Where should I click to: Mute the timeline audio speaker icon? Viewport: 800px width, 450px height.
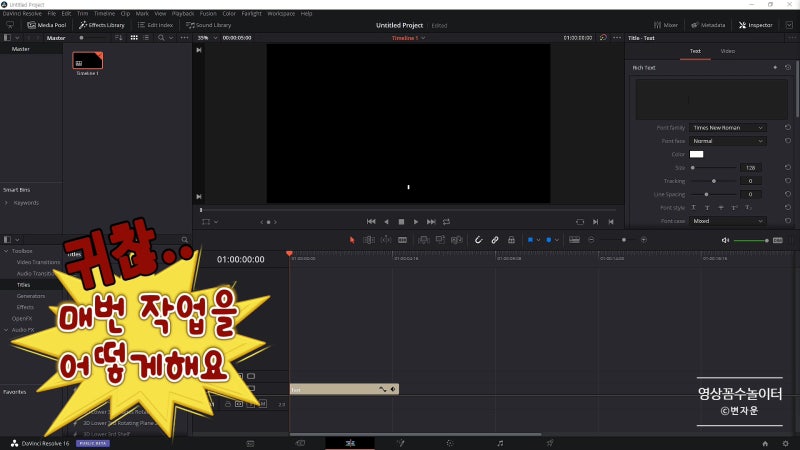point(725,240)
